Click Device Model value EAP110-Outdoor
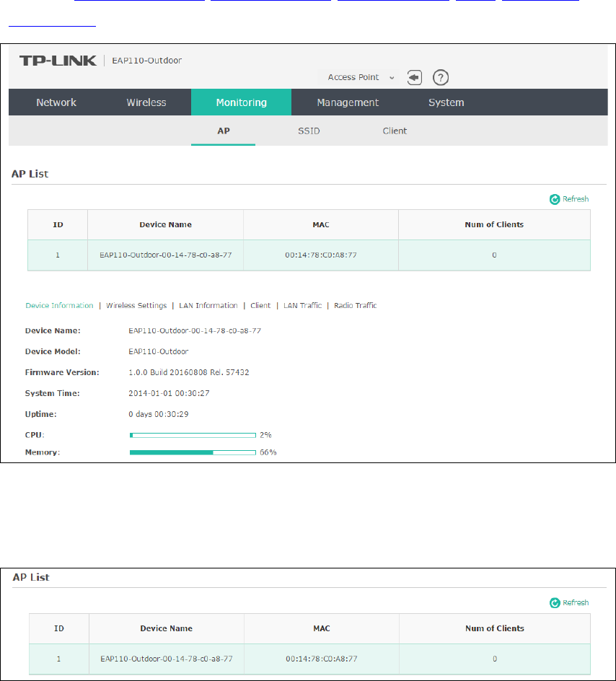Image resolution: width=616 pixels, height=681 pixels. [159, 351]
